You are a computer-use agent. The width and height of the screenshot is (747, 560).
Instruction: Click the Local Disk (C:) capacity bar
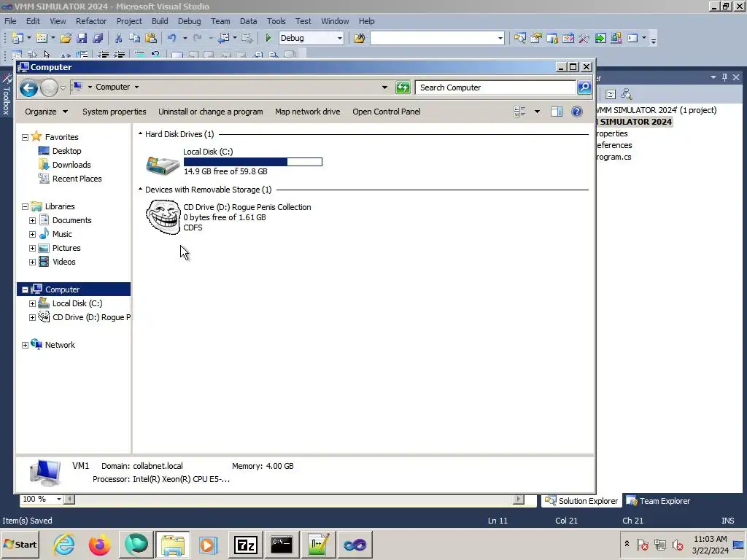[x=253, y=162]
